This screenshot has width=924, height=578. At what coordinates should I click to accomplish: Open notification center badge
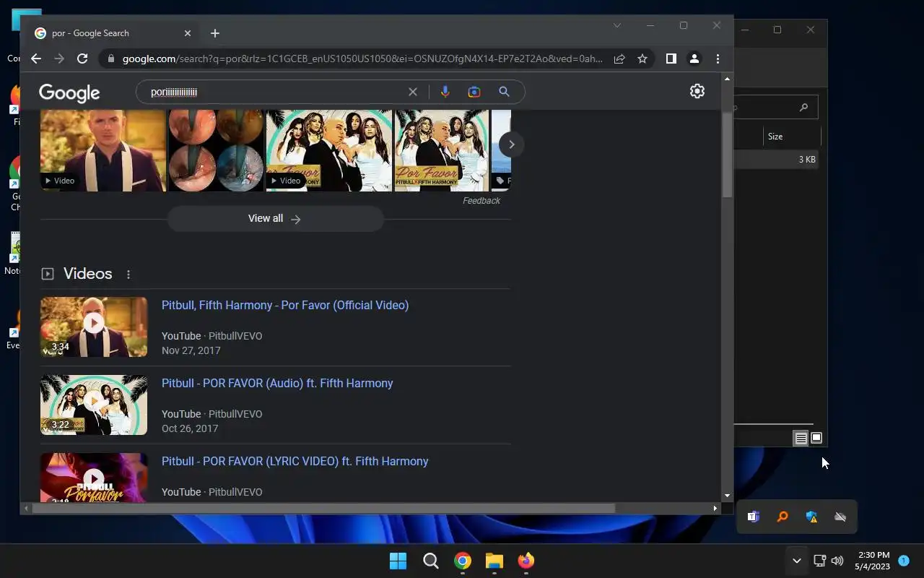point(904,561)
